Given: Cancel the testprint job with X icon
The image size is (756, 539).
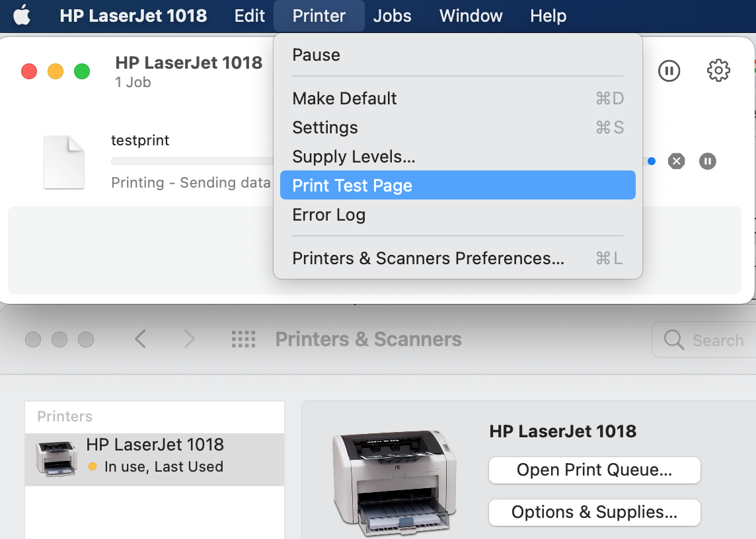Looking at the screenshot, I should coord(676,161).
